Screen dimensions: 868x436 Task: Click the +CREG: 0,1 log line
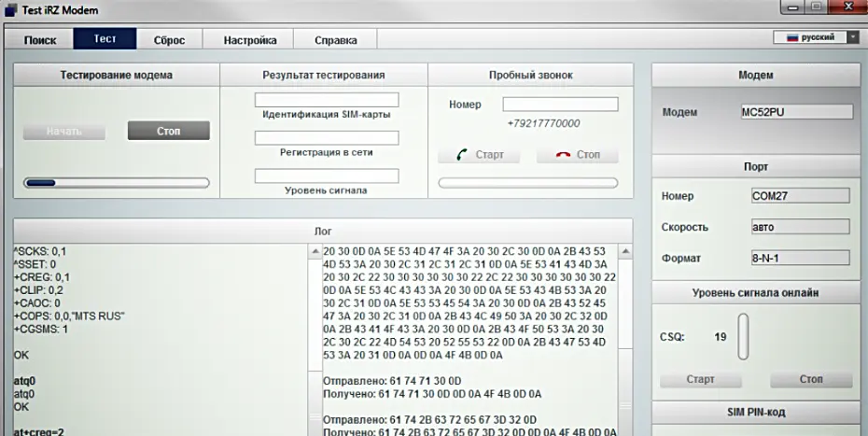coord(42,277)
